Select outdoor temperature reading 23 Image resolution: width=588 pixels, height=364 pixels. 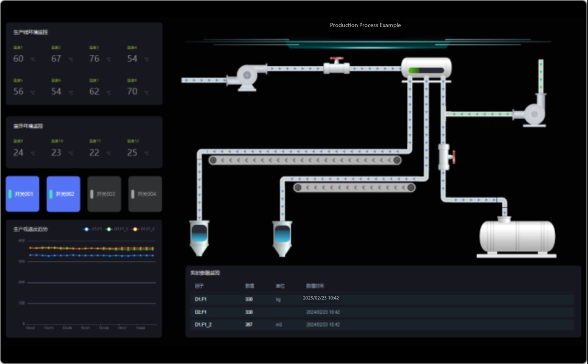[x=56, y=153]
